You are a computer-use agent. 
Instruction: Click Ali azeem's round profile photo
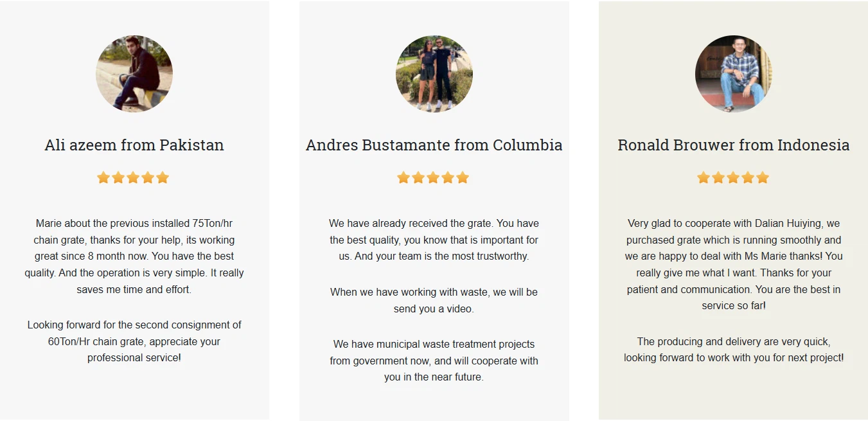click(x=134, y=74)
